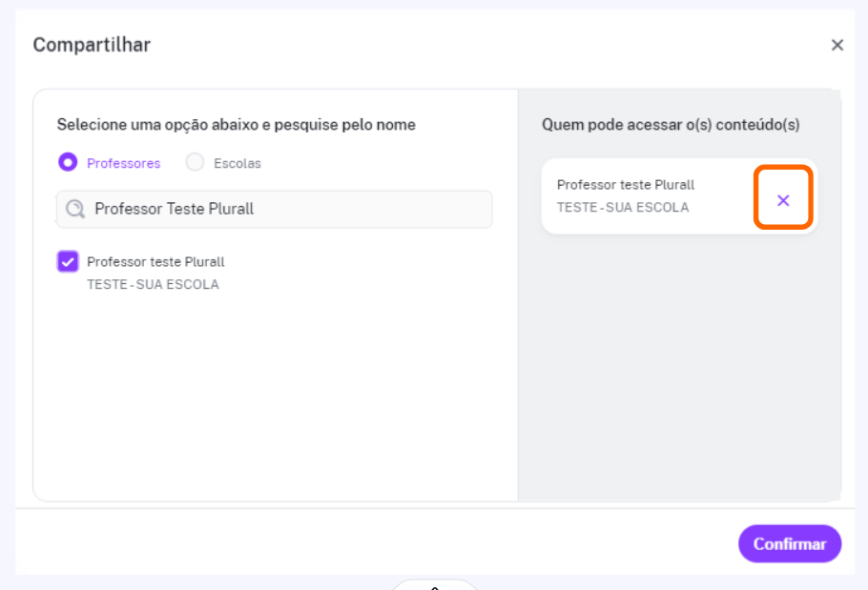
Task: Click the magnifier search icon
Action: click(75, 209)
